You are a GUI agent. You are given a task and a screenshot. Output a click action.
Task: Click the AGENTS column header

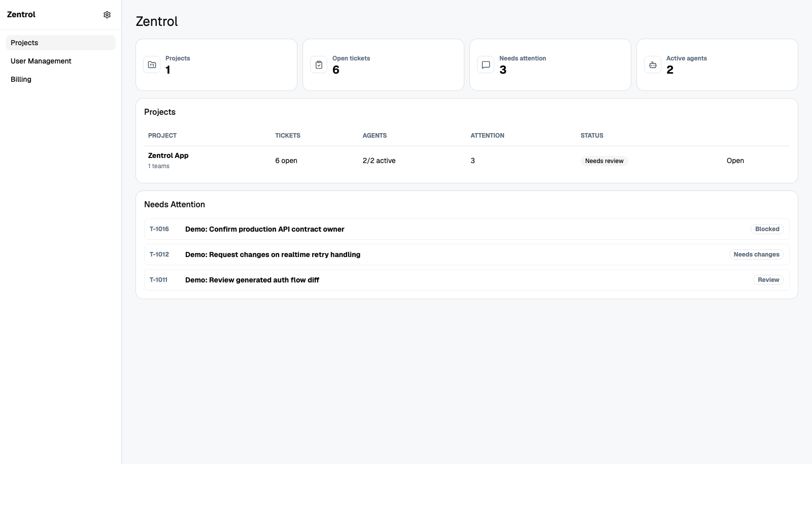pos(375,136)
